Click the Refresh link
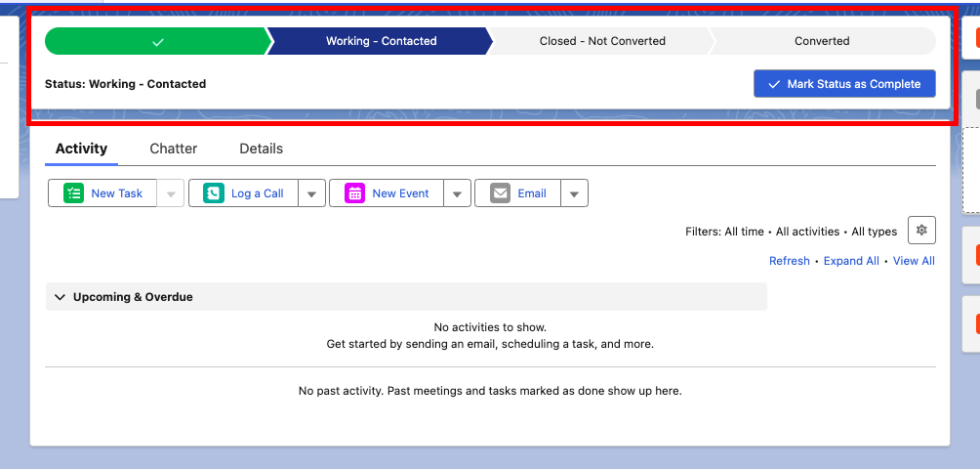Viewport: 980px width, 469px height. pos(790,261)
